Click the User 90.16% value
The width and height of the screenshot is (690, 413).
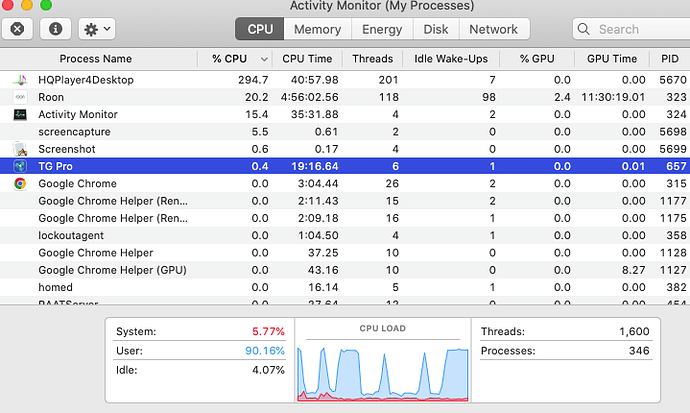[265, 351]
